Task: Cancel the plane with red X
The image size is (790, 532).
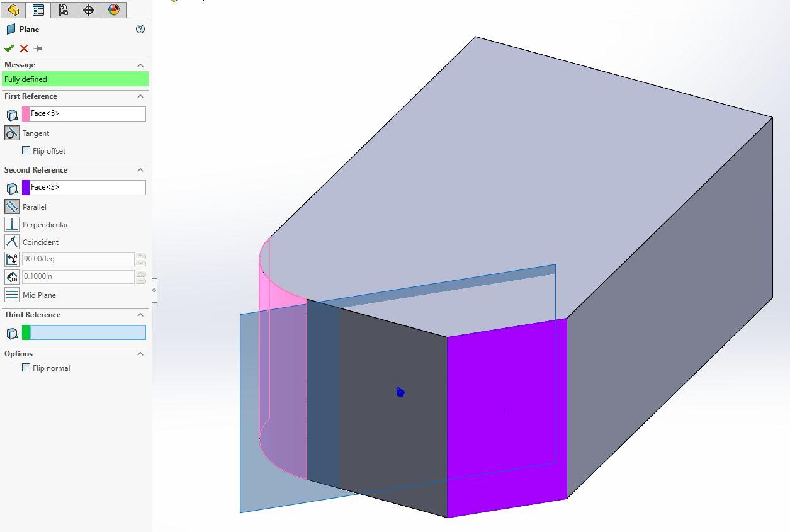Action: tap(24, 48)
